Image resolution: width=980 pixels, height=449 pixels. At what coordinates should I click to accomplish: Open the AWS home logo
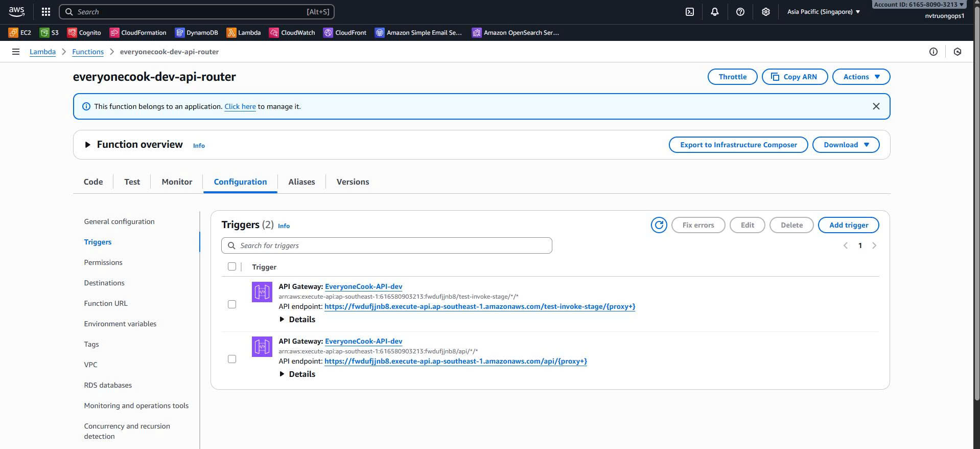[x=16, y=11]
